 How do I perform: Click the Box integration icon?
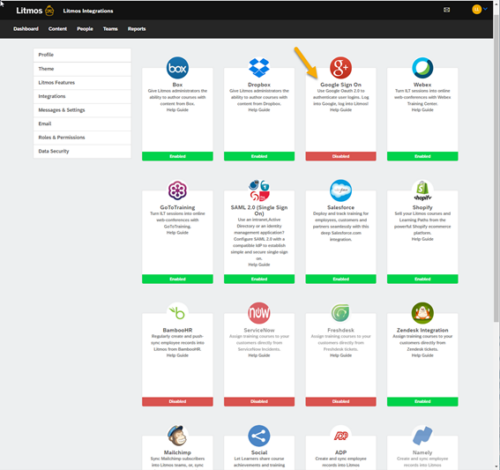177,68
